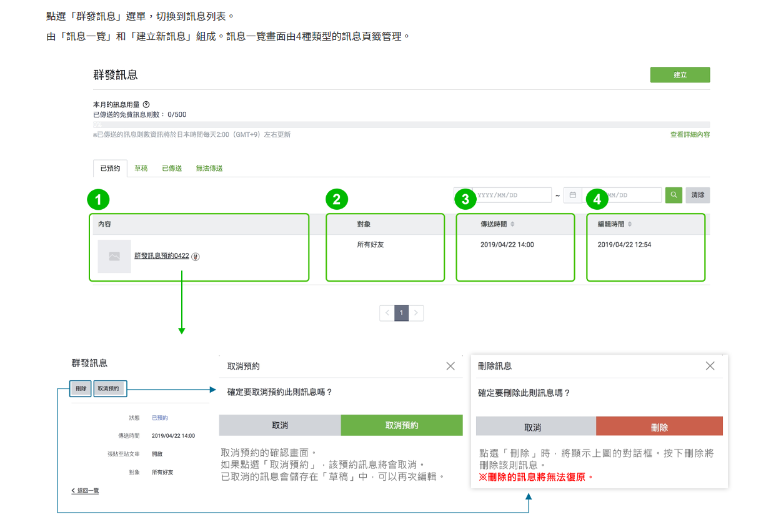Click 清除 to clear the date filter

tap(697, 195)
